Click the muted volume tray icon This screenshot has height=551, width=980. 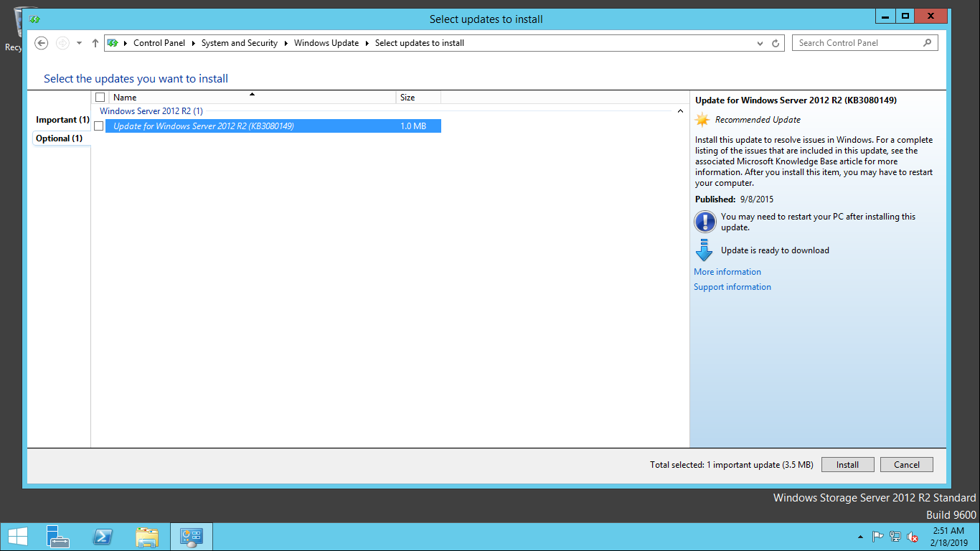tap(913, 537)
